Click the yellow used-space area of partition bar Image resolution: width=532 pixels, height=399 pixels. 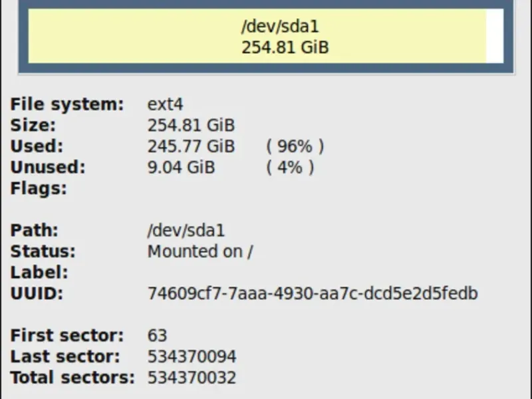coord(257,36)
